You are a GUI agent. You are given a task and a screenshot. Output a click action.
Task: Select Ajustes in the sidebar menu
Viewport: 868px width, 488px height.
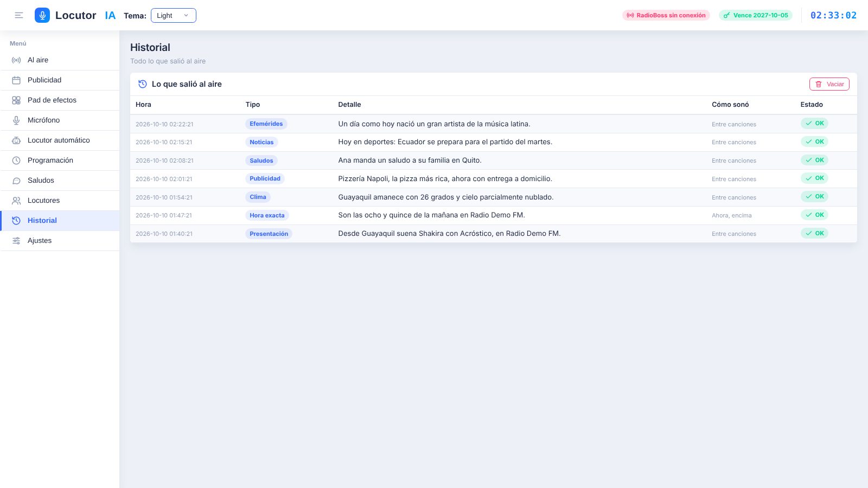pos(60,241)
